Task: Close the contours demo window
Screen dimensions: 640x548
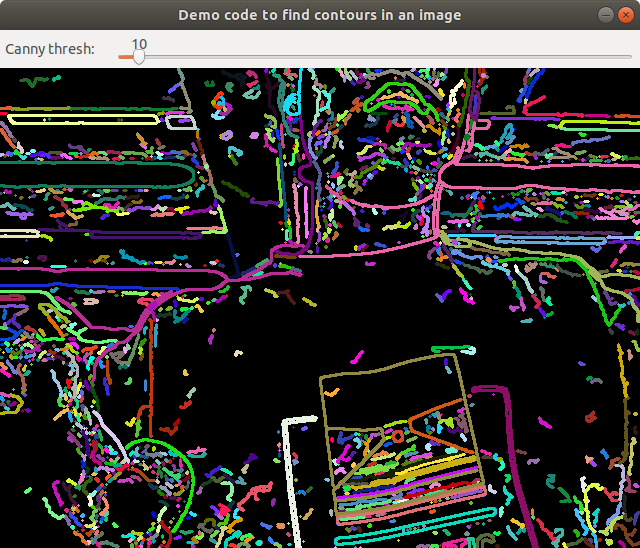Action: point(625,15)
